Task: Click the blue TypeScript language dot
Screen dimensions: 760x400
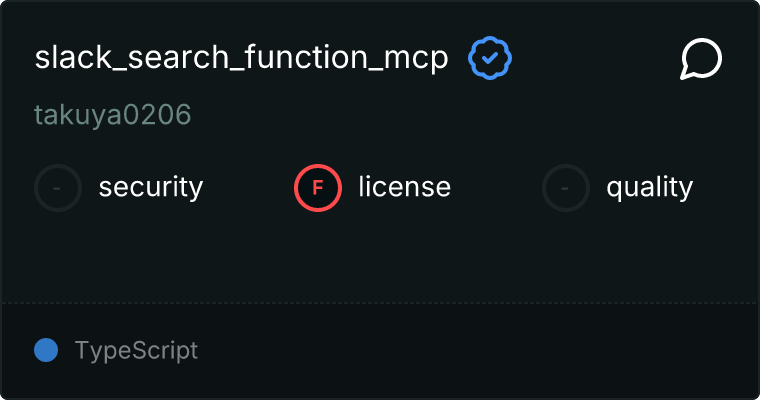Action: [x=46, y=350]
